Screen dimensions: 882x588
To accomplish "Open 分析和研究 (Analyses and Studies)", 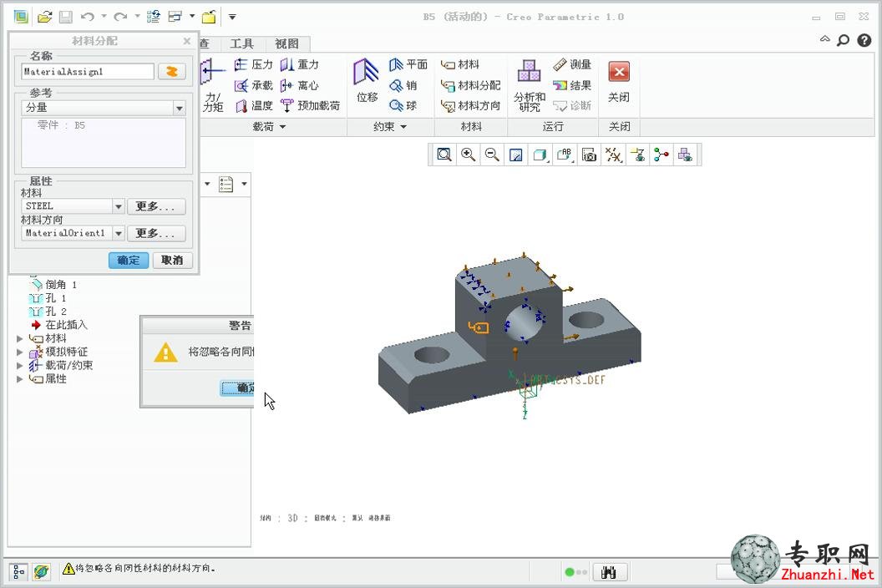I will tap(530, 85).
